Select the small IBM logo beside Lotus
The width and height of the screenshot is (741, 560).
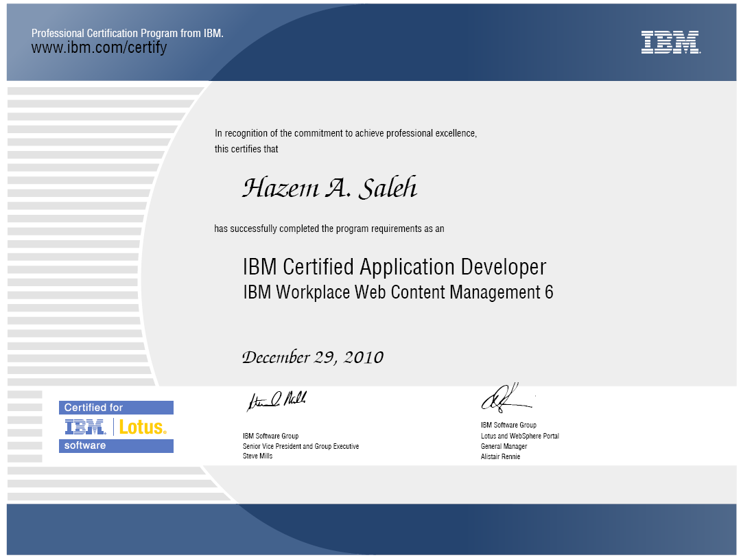(85, 427)
